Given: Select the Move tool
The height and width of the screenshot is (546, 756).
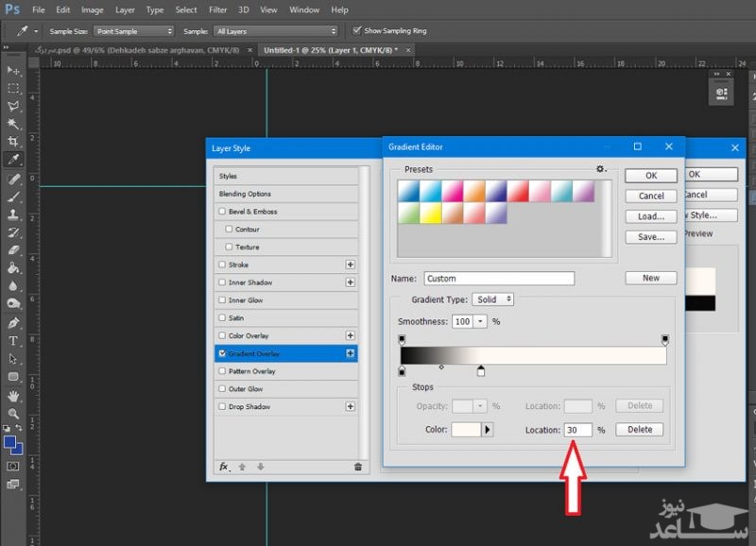Looking at the screenshot, I should 13,70.
